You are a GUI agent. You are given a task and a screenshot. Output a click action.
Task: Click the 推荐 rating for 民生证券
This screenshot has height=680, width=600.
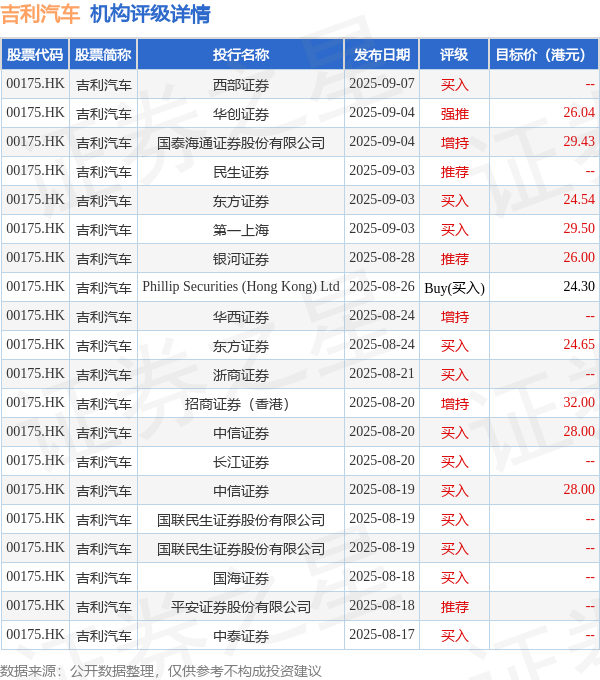click(454, 172)
